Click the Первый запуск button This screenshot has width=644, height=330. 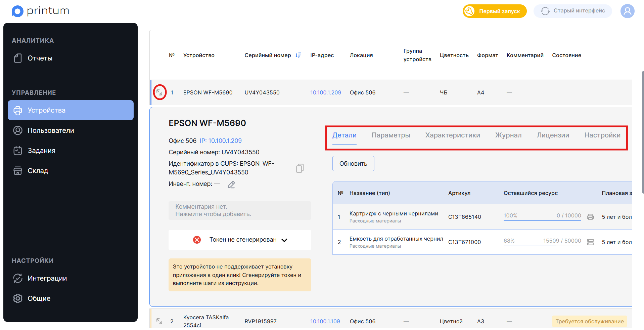pyautogui.click(x=495, y=11)
